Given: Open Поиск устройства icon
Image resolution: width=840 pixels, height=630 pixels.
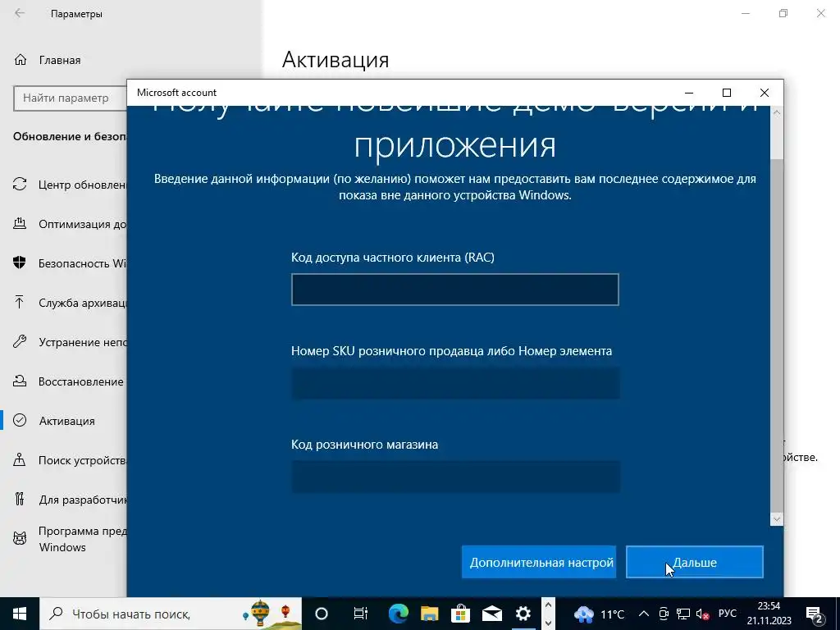Looking at the screenshot, I should [x=20, y=459].
